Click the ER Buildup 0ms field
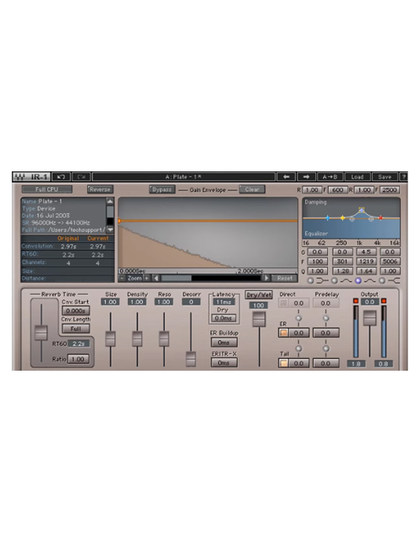Viewport: 420px width, 560px height. [224, 342]
